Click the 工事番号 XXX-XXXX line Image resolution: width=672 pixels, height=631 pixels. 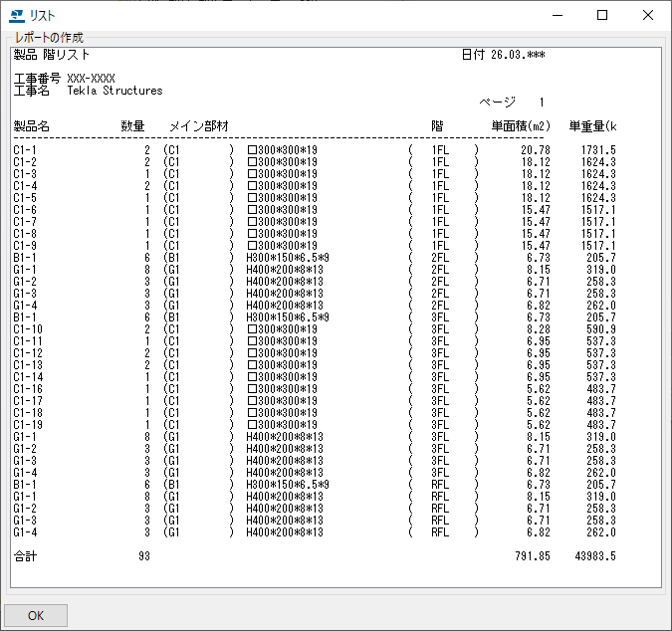64,79
